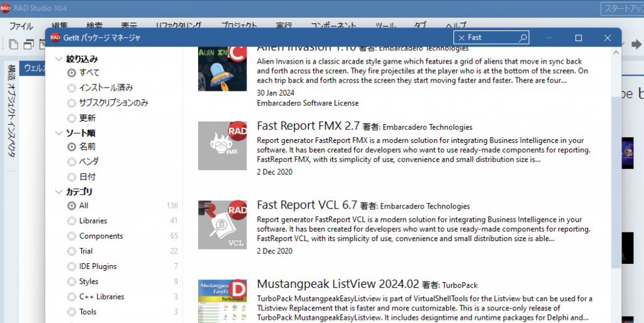Image resolution: width=644 pixels, height=323 pixels.
Task: Open the 構造 side panel tab
Action: (x=11, y=73)
